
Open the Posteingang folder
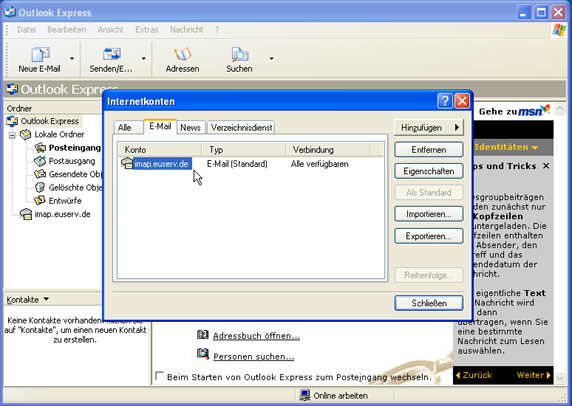pos(75,148)
